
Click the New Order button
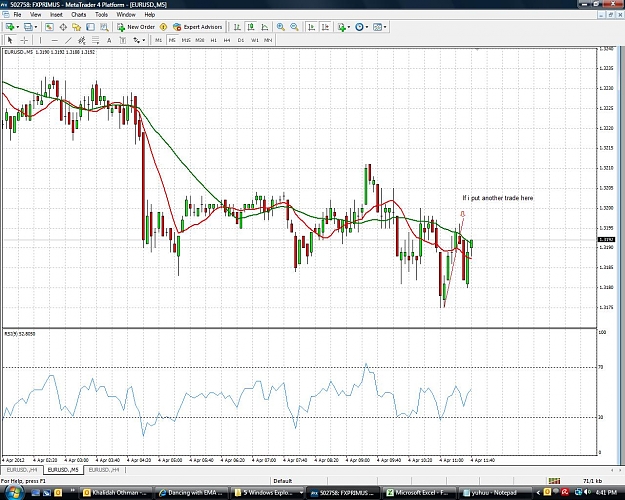[x=136, y=27]
